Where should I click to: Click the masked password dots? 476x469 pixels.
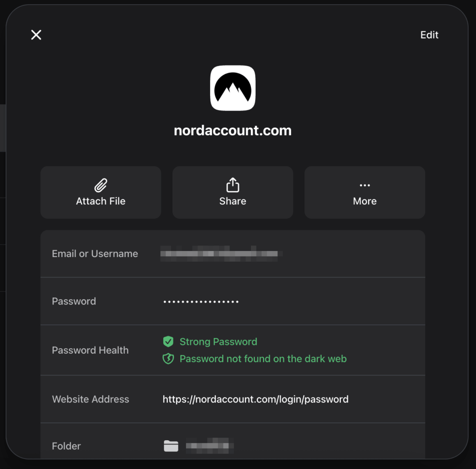tap(201, 302)
